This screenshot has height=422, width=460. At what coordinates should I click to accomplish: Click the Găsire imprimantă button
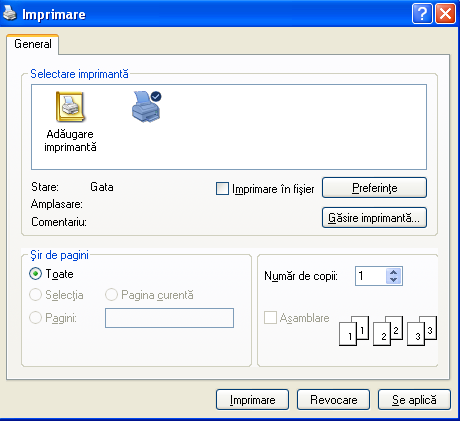click(374, 218)
